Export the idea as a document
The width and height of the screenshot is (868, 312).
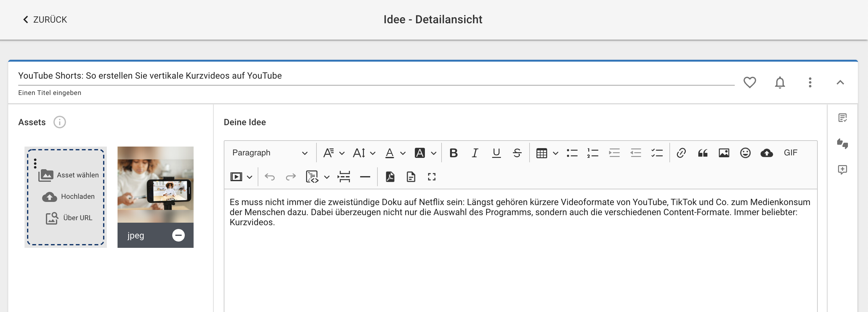tap(411, 177)
